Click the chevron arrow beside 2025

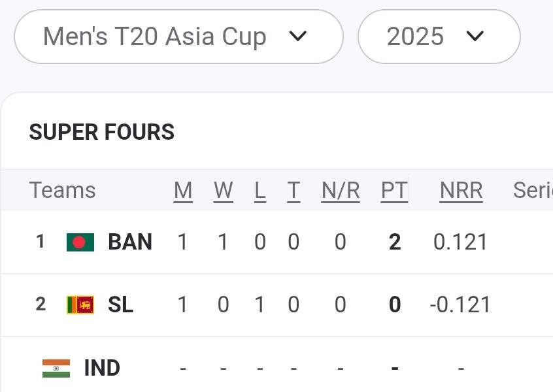click(x=475, y=36)
